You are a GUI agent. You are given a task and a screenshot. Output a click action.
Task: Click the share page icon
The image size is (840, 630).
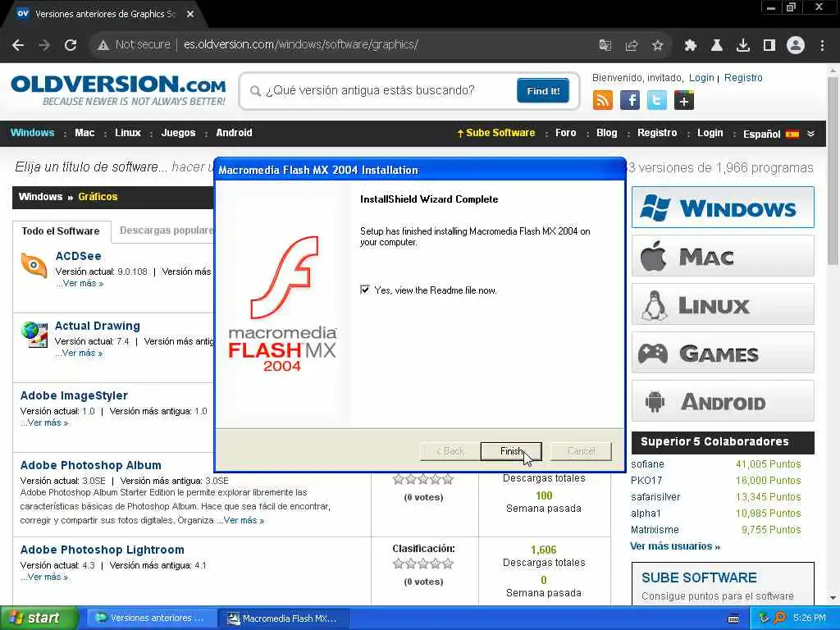tap(632, 45)
